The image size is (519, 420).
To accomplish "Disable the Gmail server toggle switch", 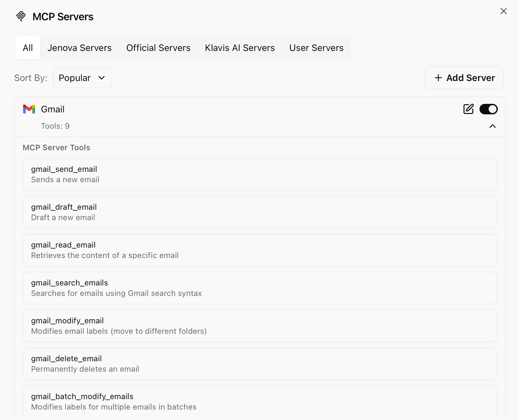I will 488,109.
